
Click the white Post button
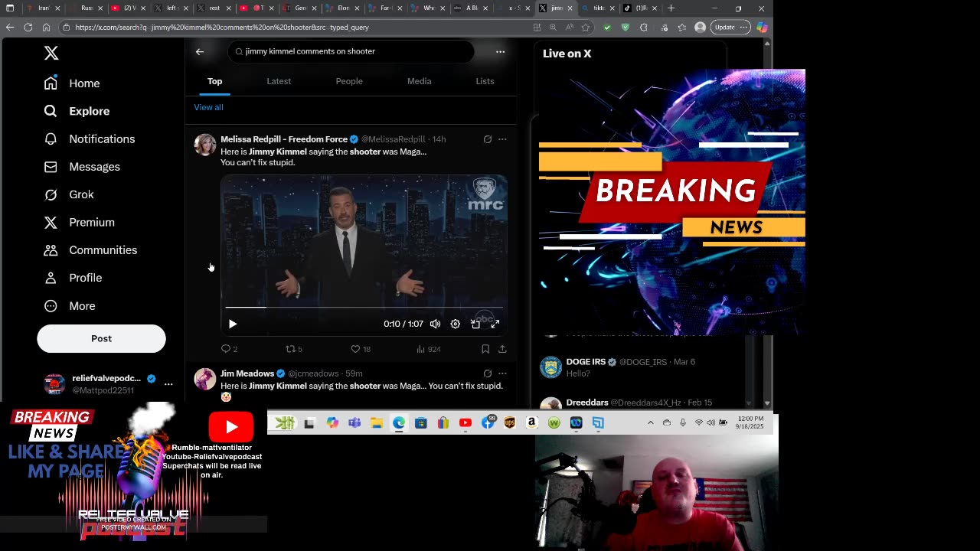(x=101, y=338)
